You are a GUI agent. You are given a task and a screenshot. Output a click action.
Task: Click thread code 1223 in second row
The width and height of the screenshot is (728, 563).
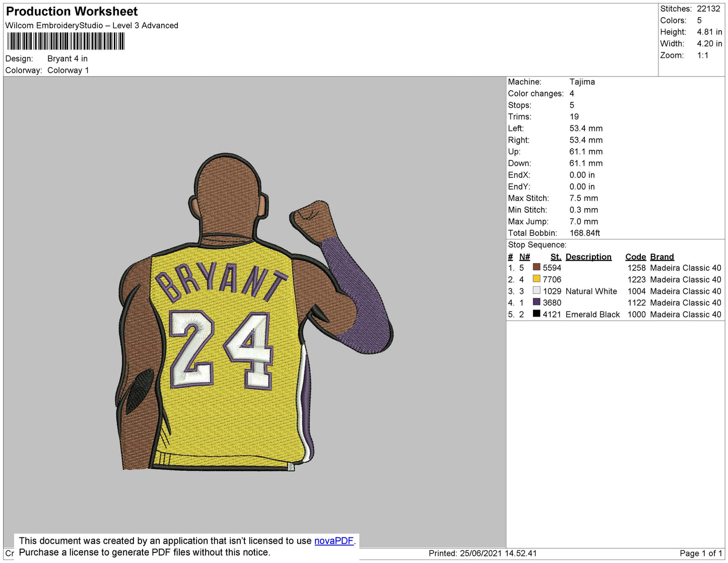click(x=636, y=280)
